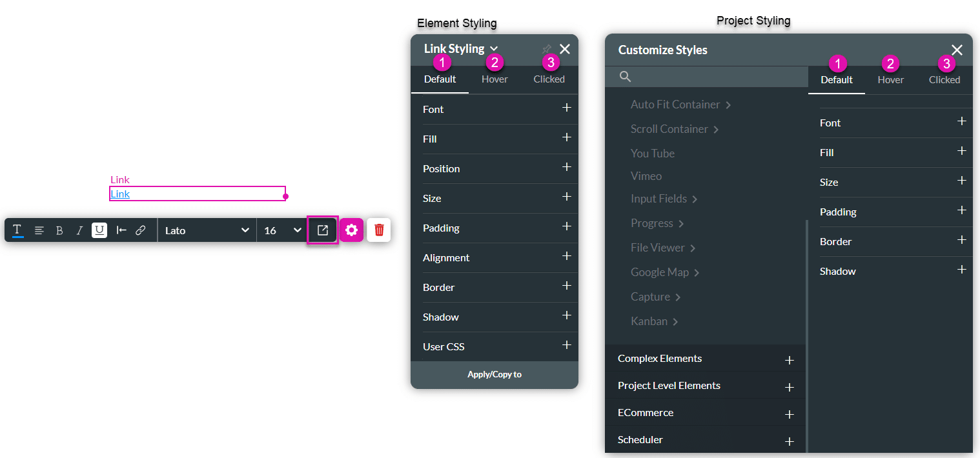Open the Lato font family dropdown
The height and width of the screenshot is (458, 980).
coord(207,230)
